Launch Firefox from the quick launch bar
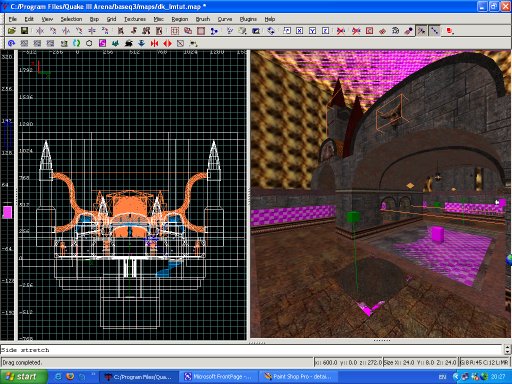Image resolution: width=512 pixels, height=384 pixels. tap(70, 377)
